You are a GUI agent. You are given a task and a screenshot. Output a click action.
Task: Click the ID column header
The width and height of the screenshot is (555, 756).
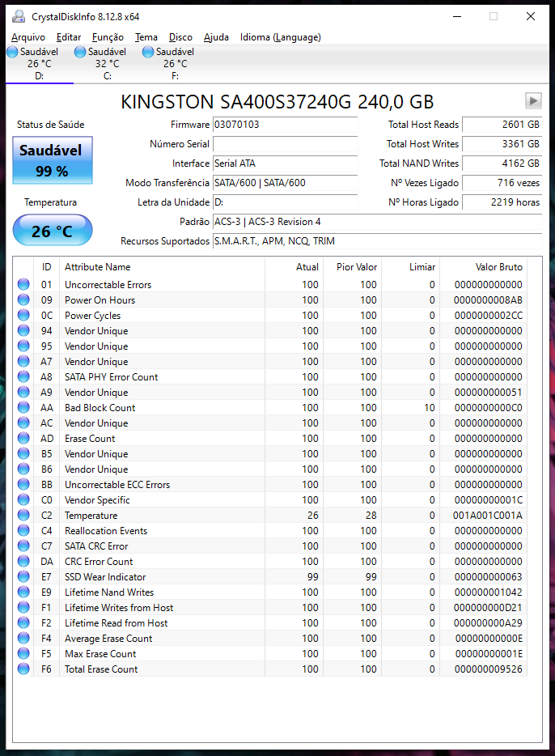[46, 266]
